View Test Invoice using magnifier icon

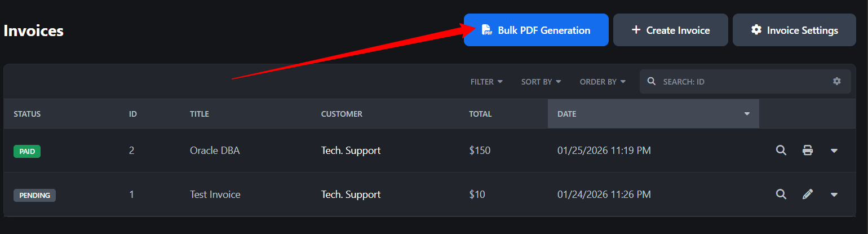coord(781,195)
